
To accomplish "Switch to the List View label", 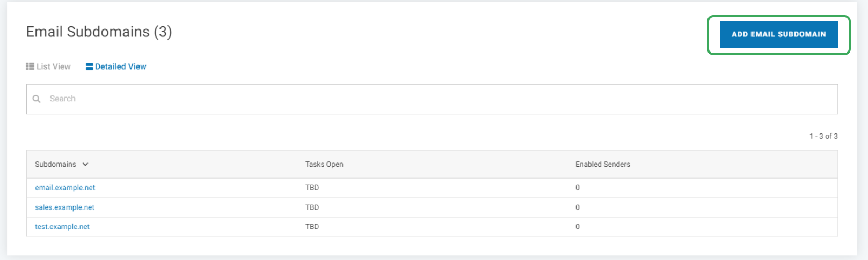I will point(54,66).
